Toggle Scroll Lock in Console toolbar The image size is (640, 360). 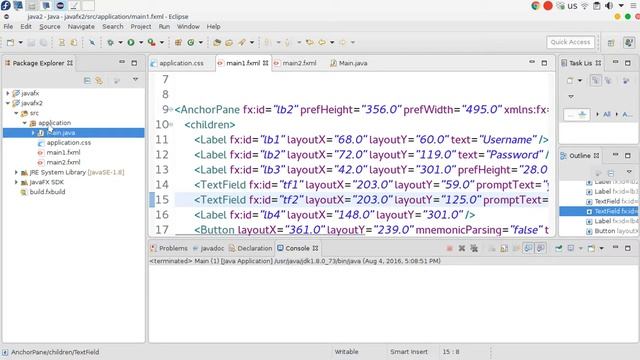click(x=504, y=248)
